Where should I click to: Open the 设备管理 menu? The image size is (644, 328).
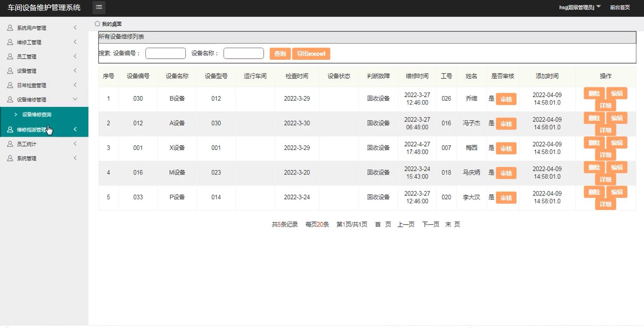44,71
